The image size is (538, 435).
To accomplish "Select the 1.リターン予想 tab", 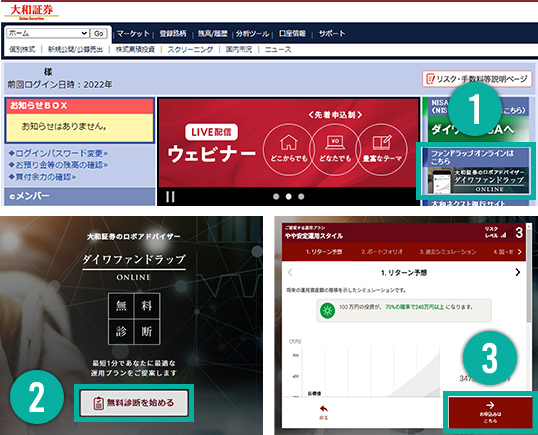I will (324, 252).
